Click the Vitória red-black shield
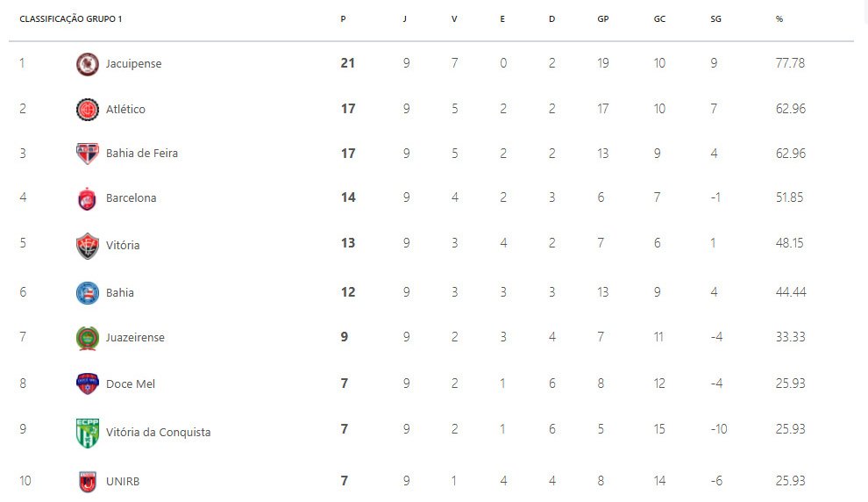The image size is (868, 502). coord(88,246)
